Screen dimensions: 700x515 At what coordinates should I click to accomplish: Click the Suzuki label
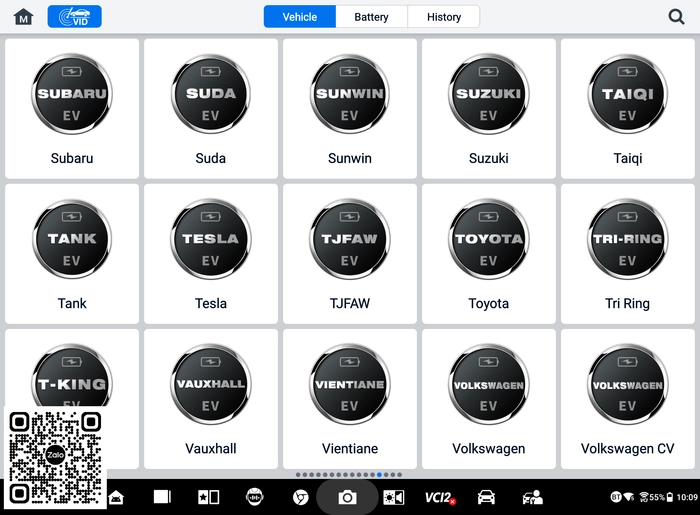489,158
